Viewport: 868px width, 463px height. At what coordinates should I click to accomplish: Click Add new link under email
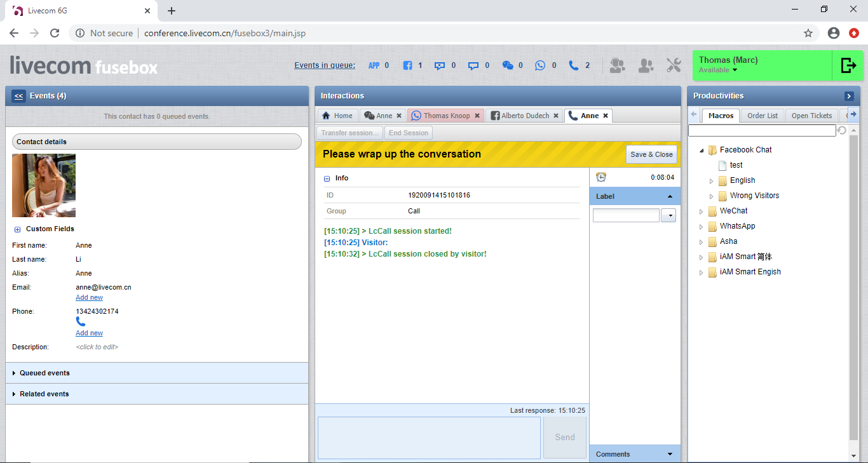pos(89,298)
